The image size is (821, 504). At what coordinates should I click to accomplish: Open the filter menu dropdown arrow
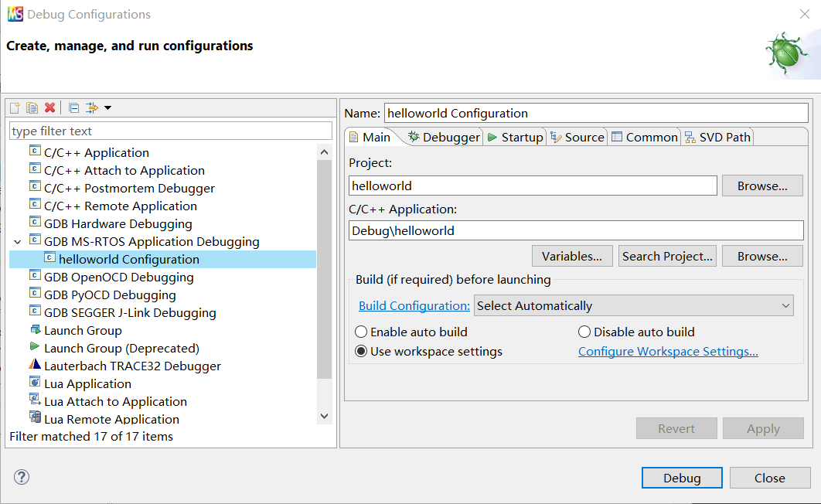[107, 108]
